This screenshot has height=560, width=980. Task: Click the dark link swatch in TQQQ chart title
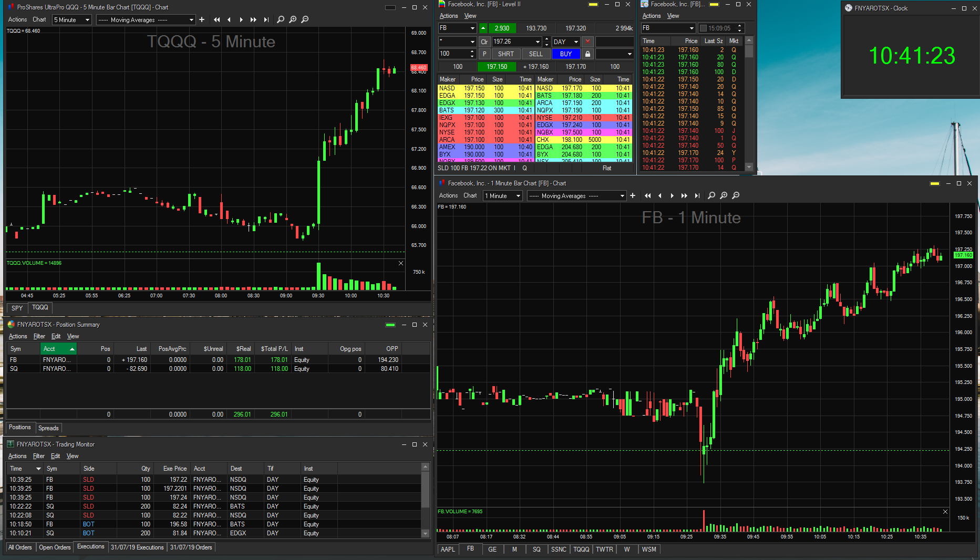tap(390, 7)
